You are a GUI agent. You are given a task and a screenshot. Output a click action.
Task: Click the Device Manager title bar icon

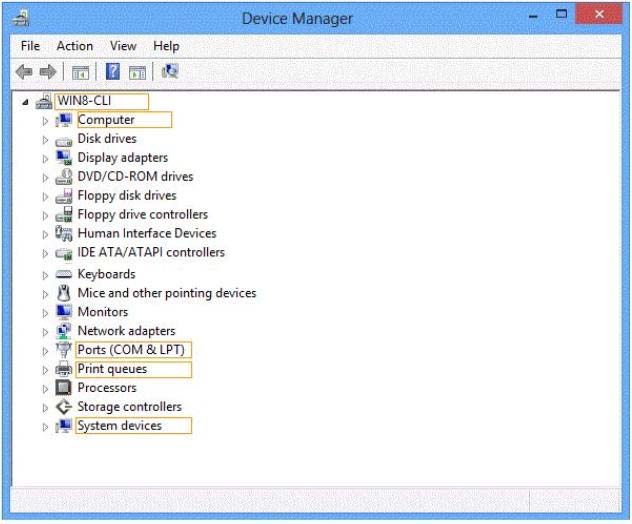[x=21, y=18]
